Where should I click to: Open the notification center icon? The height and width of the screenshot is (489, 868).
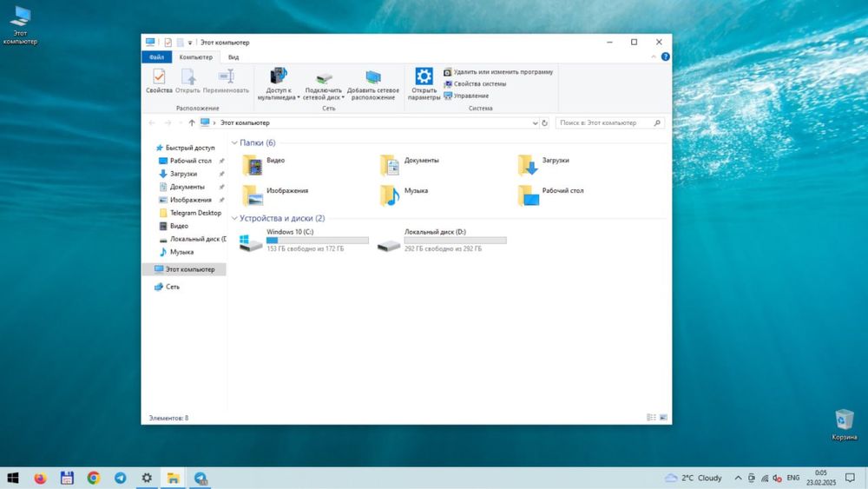(851, 478)
